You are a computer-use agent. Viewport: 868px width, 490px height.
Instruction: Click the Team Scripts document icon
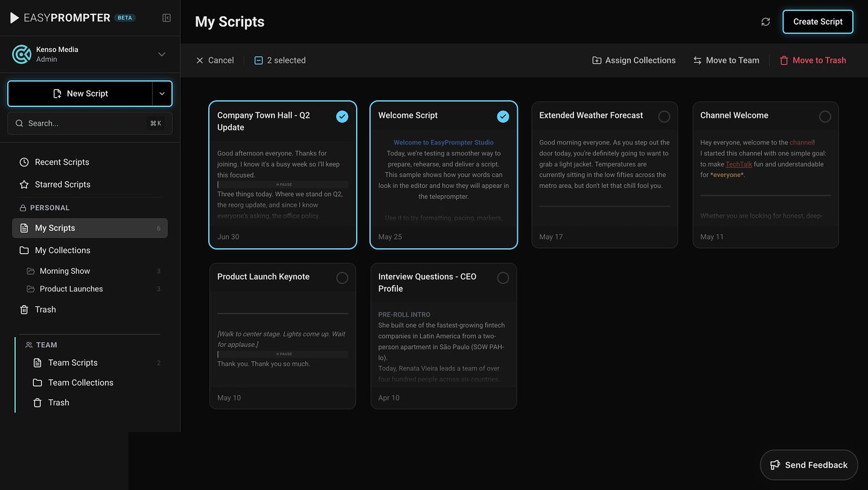tap(37, 363)
